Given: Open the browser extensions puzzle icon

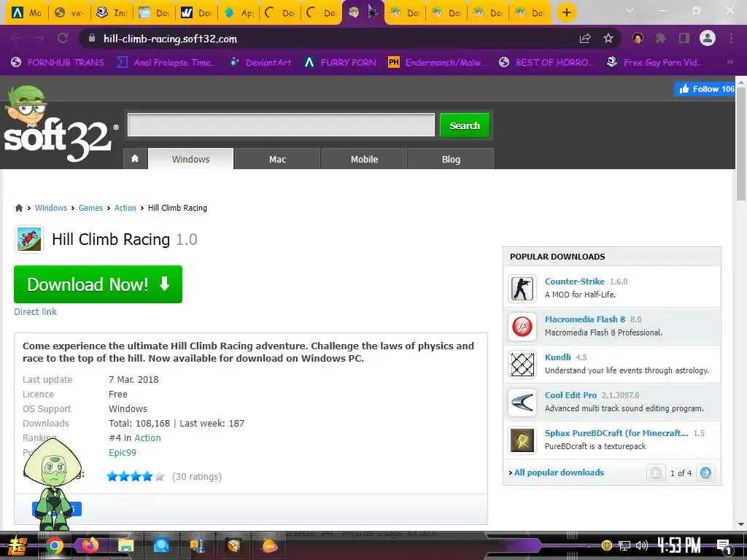Looking at the screenshot, I should coord(660,39).
